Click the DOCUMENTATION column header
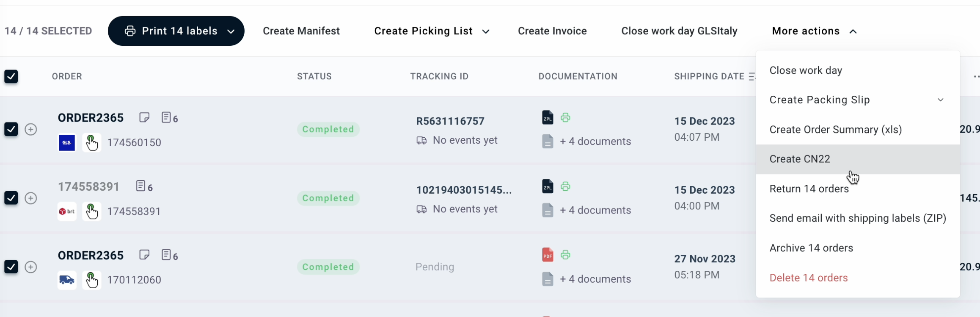Screen dimensions: 980x317 (578, 76)
